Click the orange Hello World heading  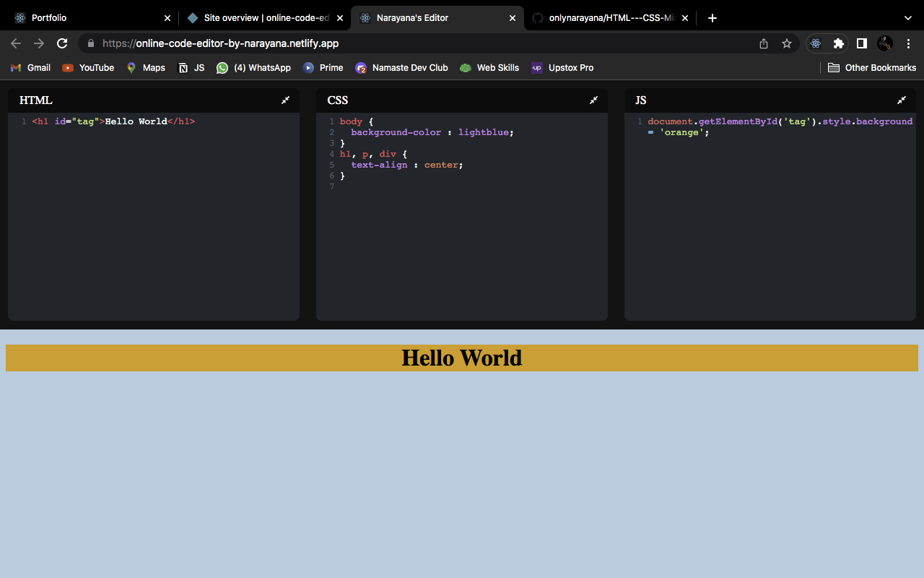[462, 358]
